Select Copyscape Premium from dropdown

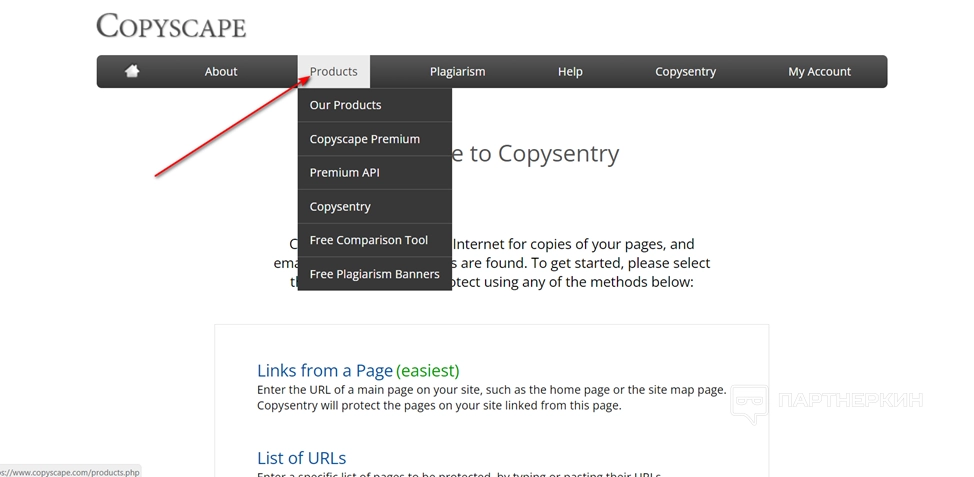(375, 139)
